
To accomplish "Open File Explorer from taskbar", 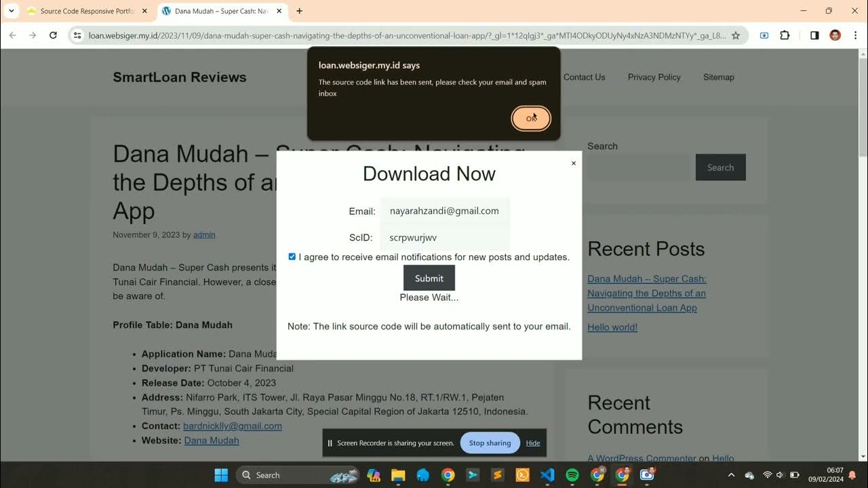I will (398, 475).
